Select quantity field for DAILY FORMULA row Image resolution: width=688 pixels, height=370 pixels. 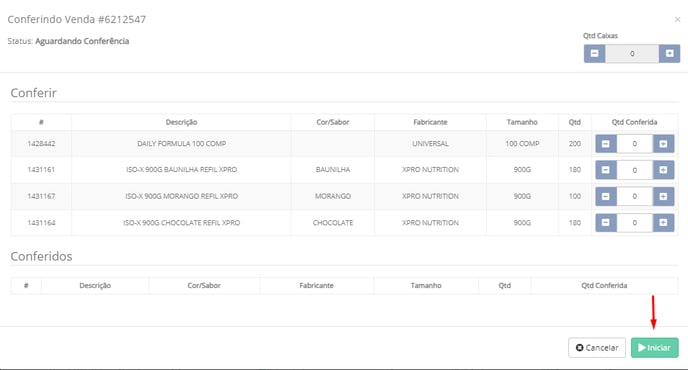pyautogui.click(x=634, y=144)
